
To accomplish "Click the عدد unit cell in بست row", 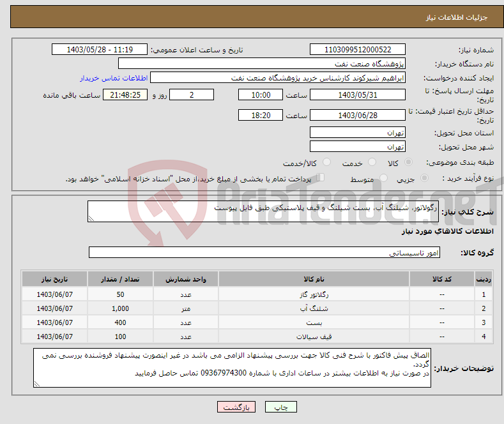I will click(x=186, y=322).
